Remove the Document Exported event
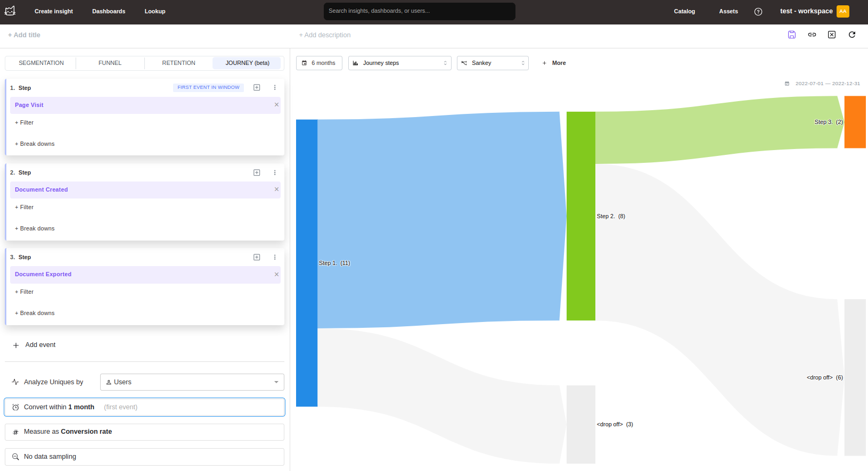868x471 pixels. click(x=276, y=275)
